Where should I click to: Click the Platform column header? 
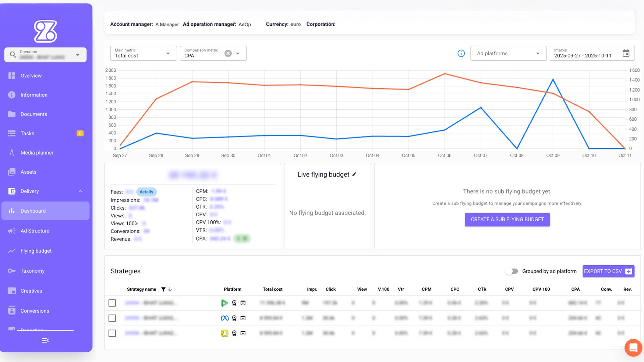coord(233,290)
